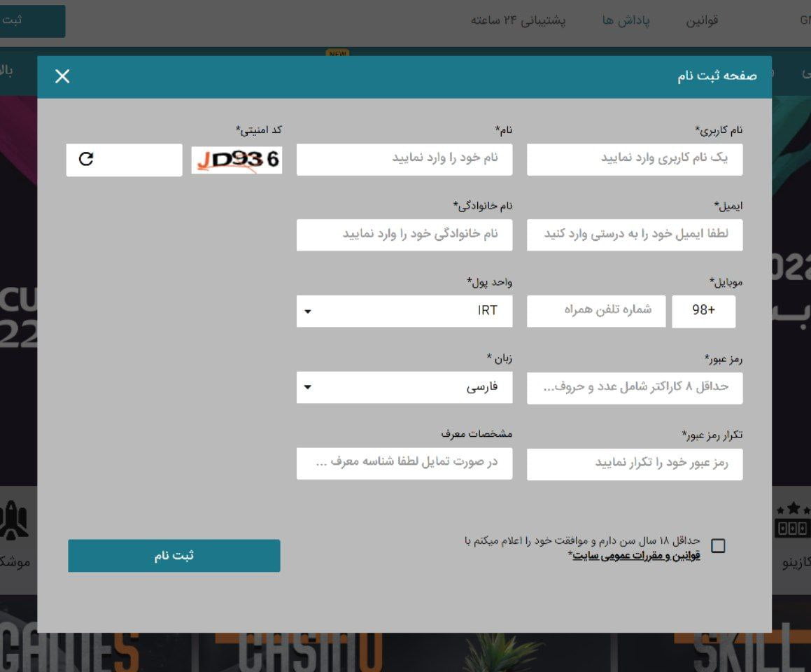
Task: Open the فارسی language dropdown
Action: [404, 387]
